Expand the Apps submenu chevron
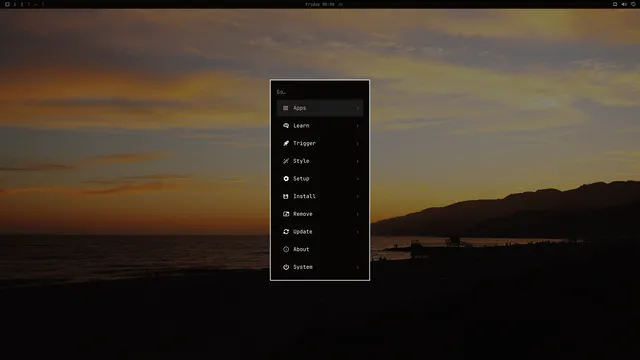The width and height of the screenshot is (640, 360). (358, 108)
